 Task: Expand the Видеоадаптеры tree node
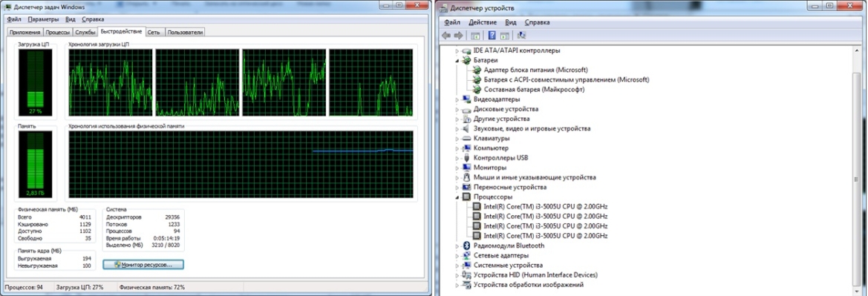[x=457, y=99]
